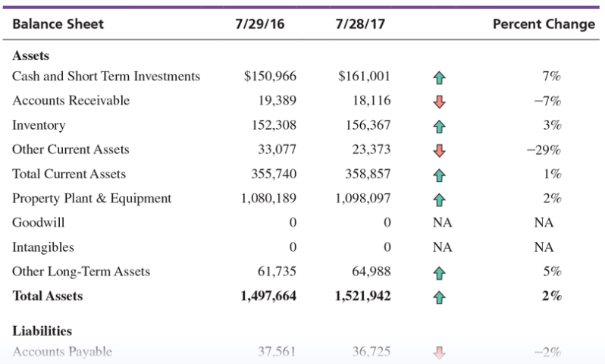The image size is (605, 364).
Task: Click the Balance Sheet header label
Action: (58, 24)
